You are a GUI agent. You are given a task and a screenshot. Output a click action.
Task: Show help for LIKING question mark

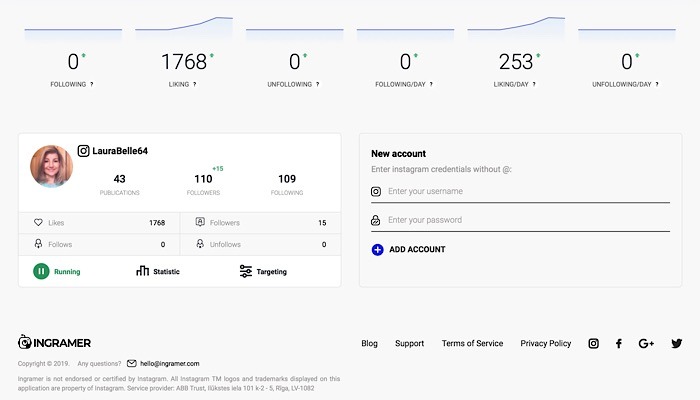(x=194, y=84)
